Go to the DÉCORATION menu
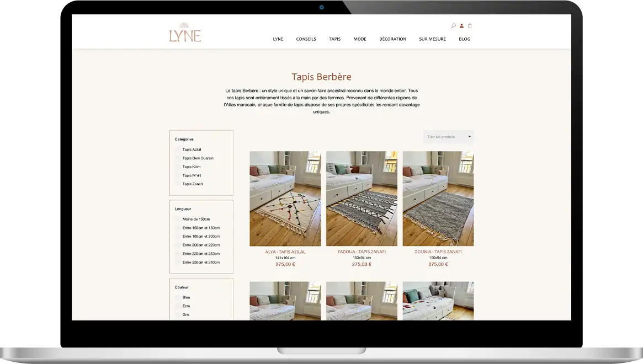This screenshot has height=364, width=643. pos(392,39)
